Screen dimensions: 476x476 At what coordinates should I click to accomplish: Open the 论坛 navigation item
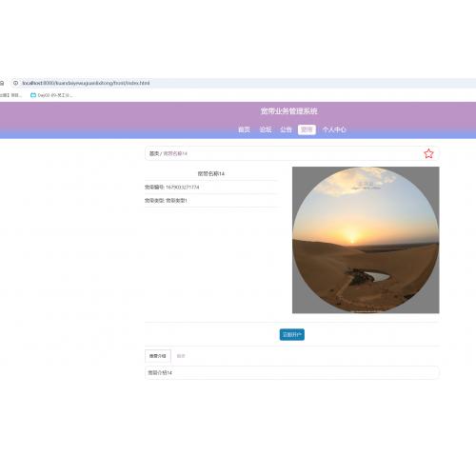(x=266, y=129)
